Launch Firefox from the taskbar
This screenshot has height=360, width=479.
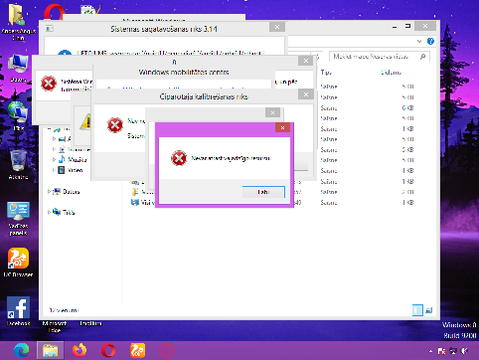click(79, 350)
